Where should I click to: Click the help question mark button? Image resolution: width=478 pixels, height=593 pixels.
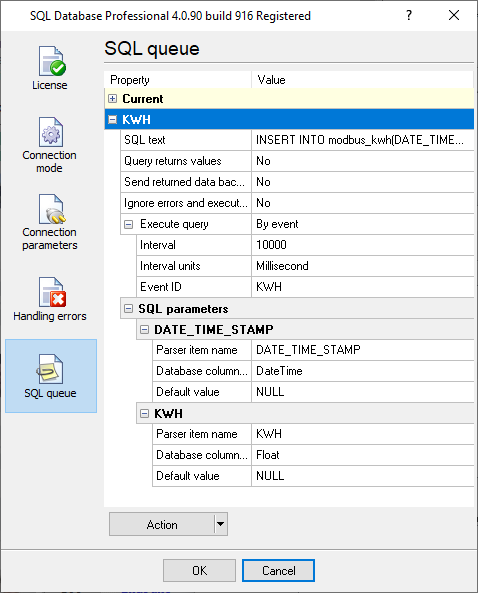pos(408,16)
